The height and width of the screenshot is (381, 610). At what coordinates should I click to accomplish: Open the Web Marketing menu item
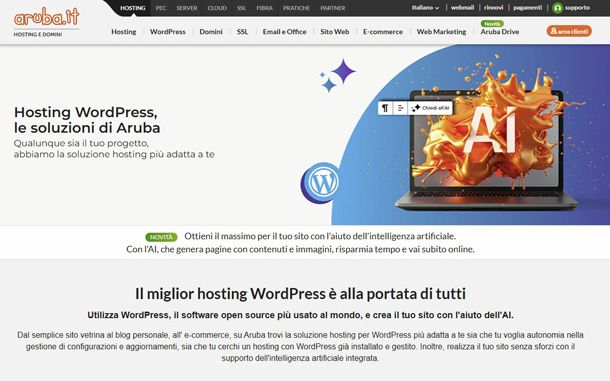pos(441,32)
